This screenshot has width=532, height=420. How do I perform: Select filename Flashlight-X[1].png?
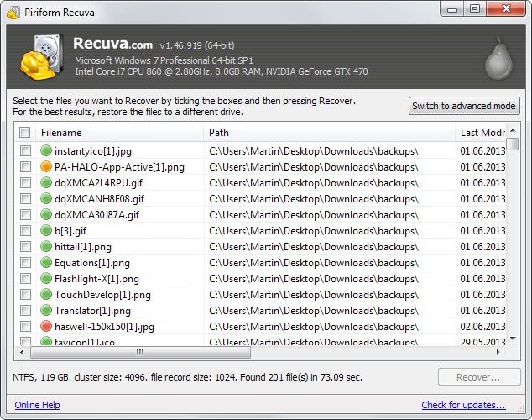pyautogui.click(x=96, y=278)
